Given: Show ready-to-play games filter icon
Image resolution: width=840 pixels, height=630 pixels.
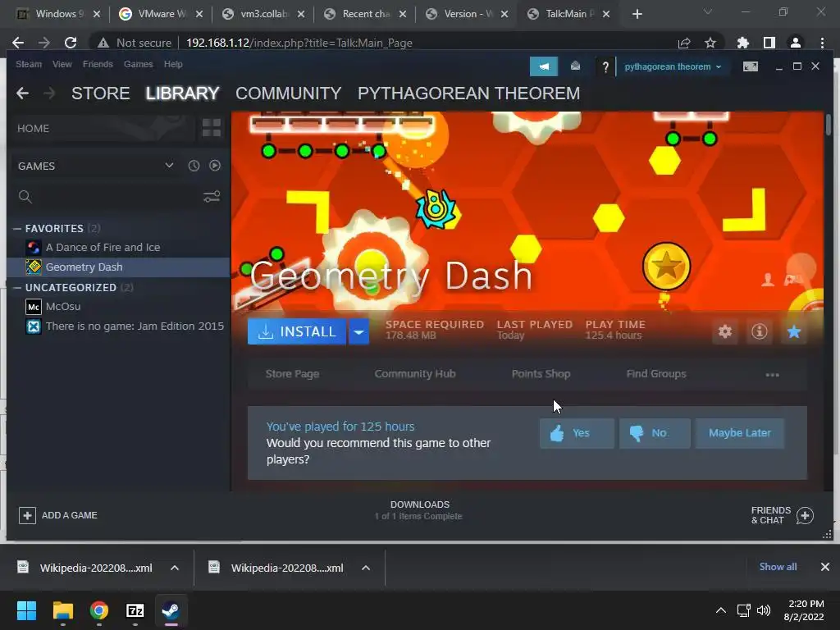Looking at the screenshot, I should (x=215, y=166).
